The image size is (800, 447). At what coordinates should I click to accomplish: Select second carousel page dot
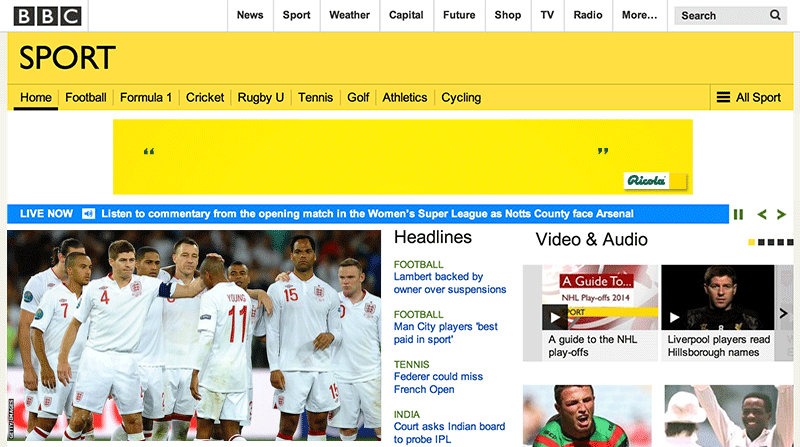[x=761, y=242]
